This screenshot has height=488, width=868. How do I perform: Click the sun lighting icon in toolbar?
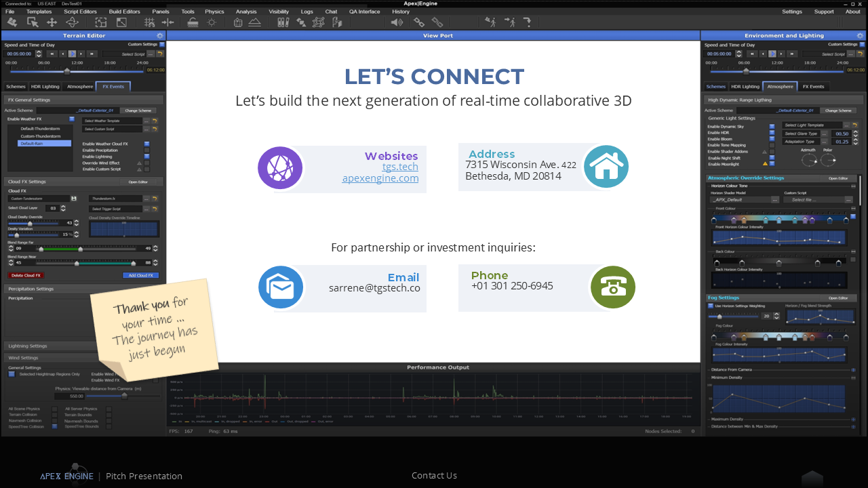(212, 22)
